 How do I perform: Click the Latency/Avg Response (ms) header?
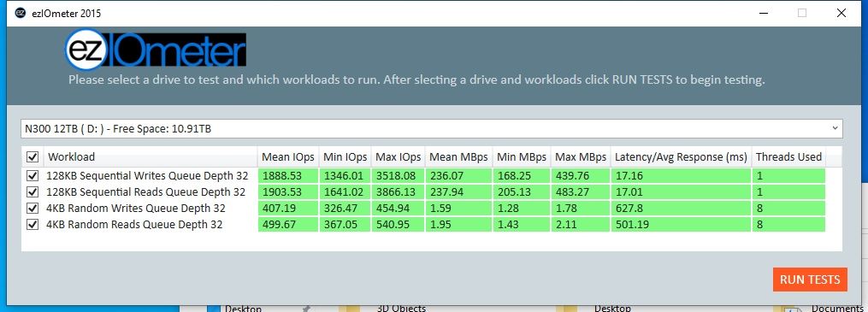[x=681, y=156]
